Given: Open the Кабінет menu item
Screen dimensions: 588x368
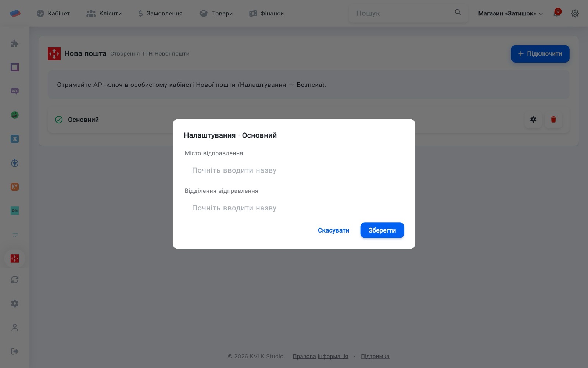Looking at the screenshot, I should 53,13.
